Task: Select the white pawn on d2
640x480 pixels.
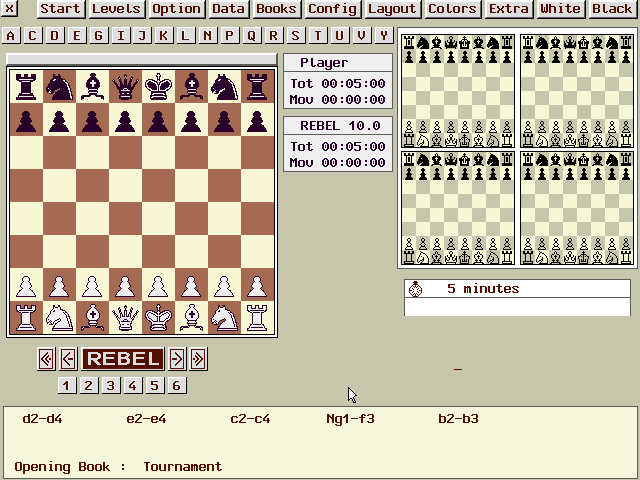Action: 125,284
